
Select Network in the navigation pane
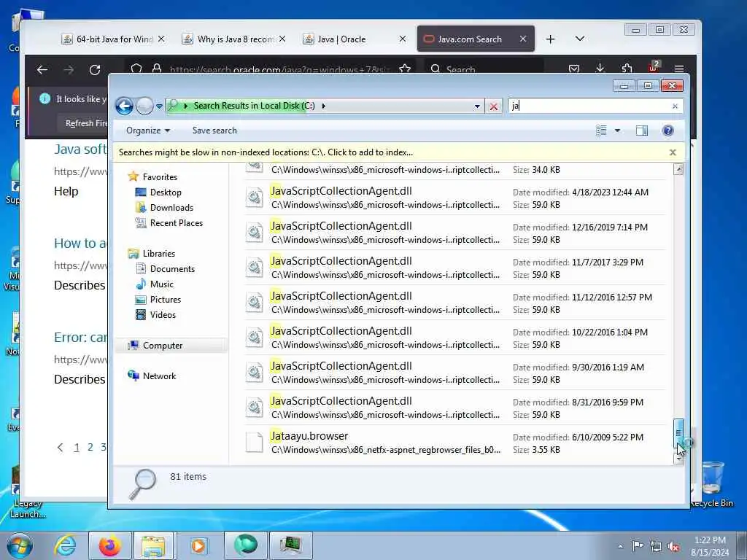(159, 376)
